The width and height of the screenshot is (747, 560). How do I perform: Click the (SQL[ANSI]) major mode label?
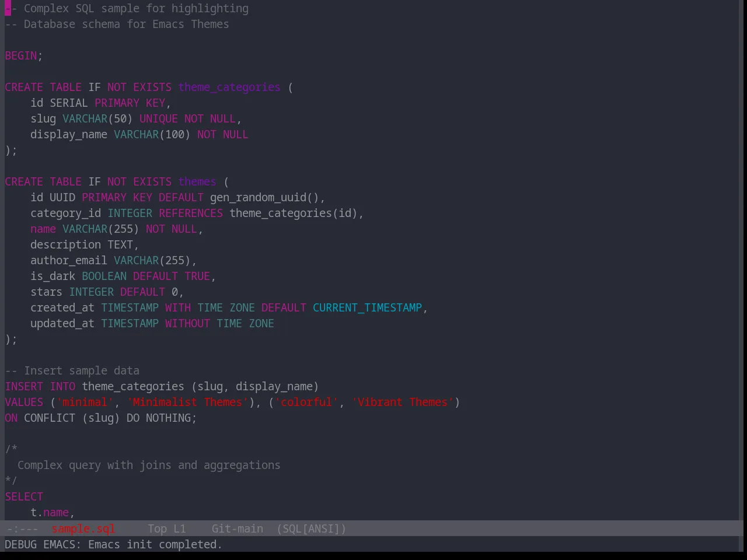pos(311,528)
